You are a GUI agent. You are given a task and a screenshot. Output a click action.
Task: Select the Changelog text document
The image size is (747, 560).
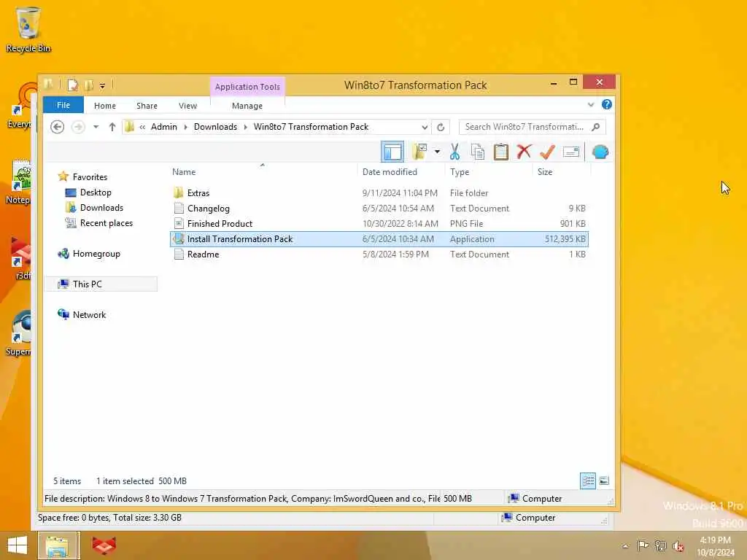point(208,208)
